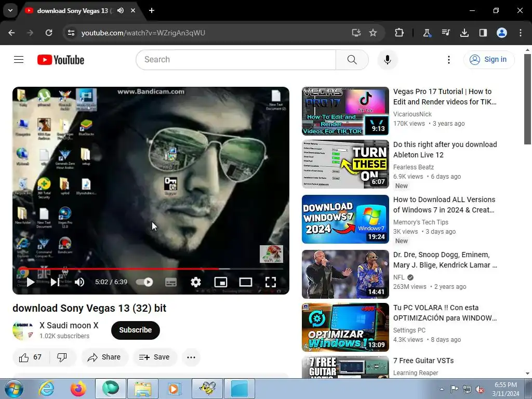Search with your voice microphone
Viewport: 532px width, 399px height.
[387, 60]
